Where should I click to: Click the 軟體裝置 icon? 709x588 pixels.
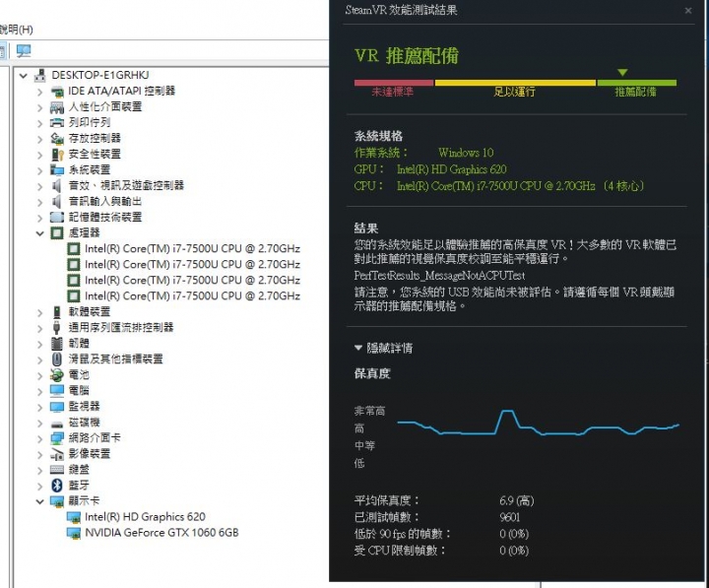[57, 312]
